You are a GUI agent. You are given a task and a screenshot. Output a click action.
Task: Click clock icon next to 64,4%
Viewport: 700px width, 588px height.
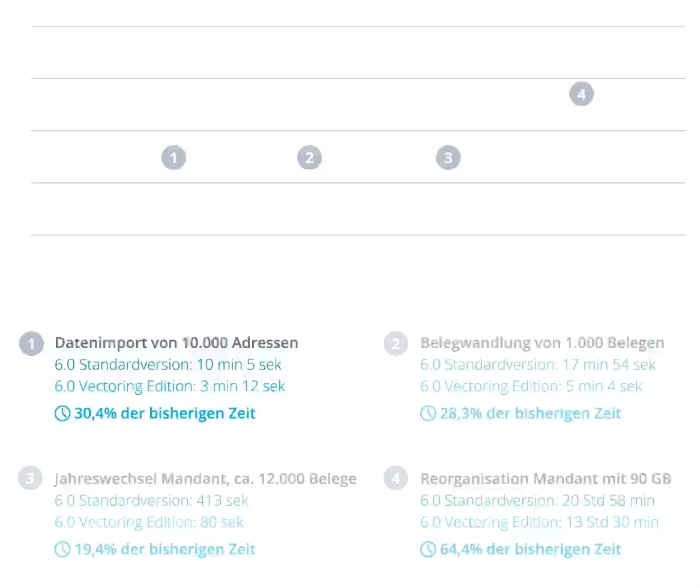(x=427, y=549)
